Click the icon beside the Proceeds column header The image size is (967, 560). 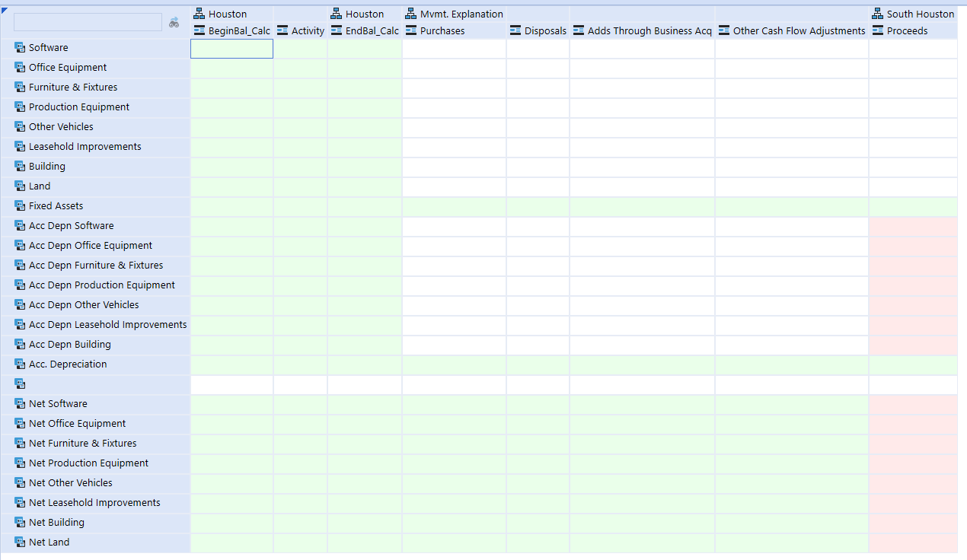pos(878,31)
